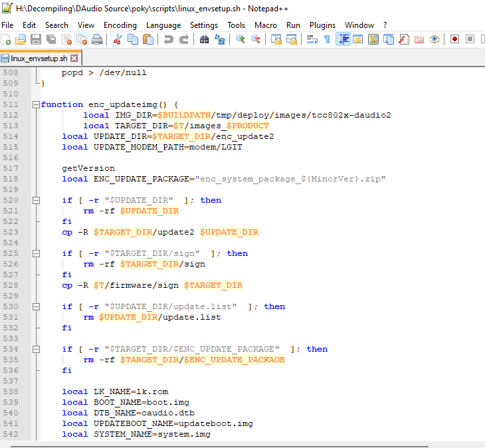Click "boot.img" on line 539

(168, 402)
